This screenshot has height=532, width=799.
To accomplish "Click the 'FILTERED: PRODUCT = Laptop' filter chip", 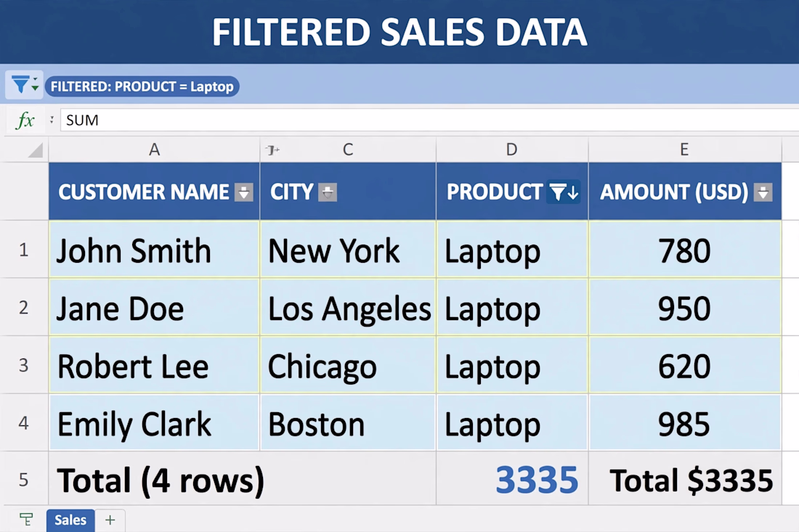I will click(142, 86).
